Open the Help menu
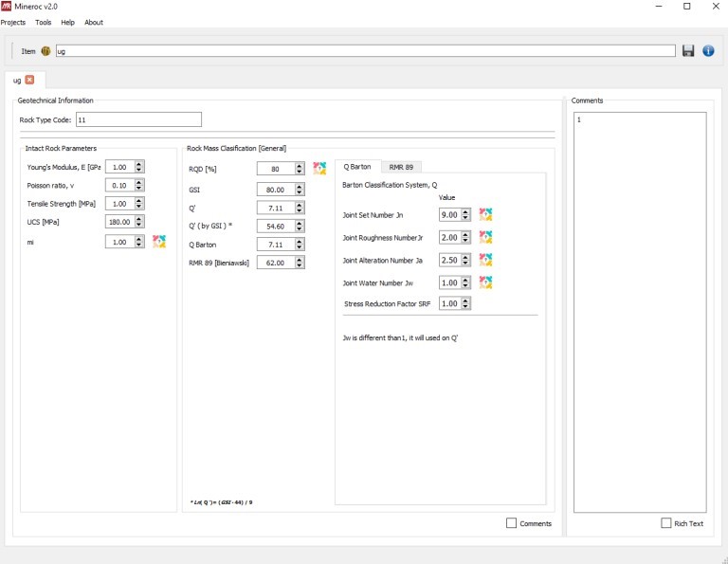The image size is (728, 564). click(x=68, y=23)
